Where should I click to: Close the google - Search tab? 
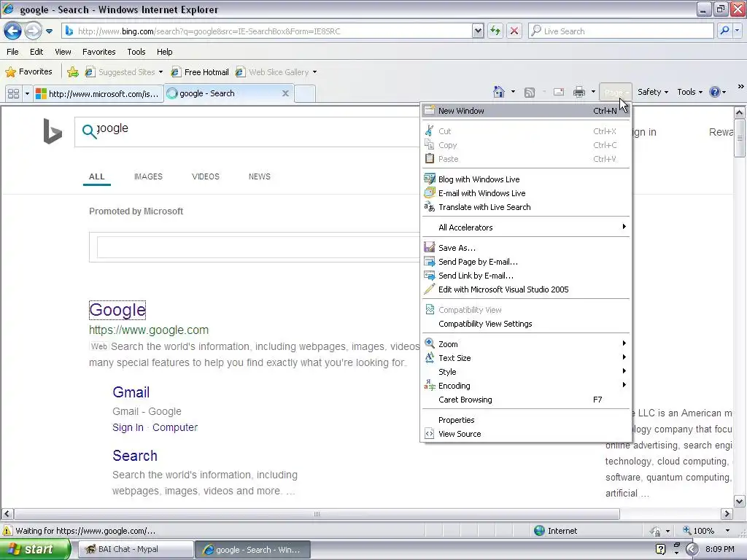pos(285,93)
